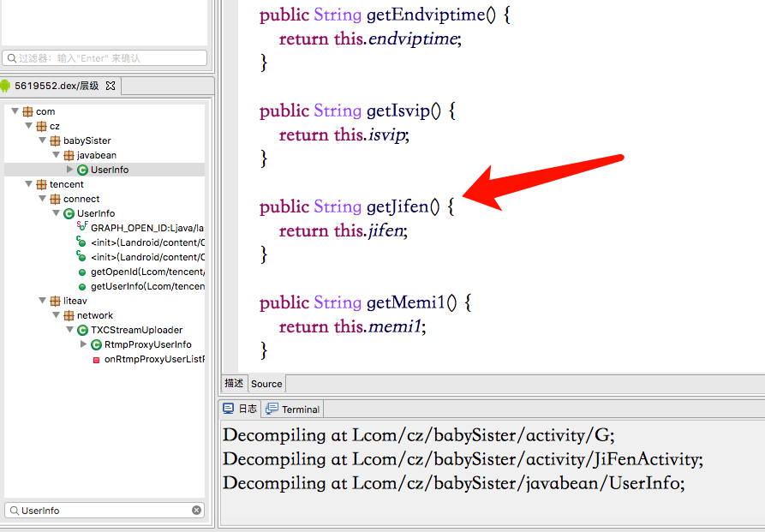Click the tencent package icon

click(x=41, y=184)
